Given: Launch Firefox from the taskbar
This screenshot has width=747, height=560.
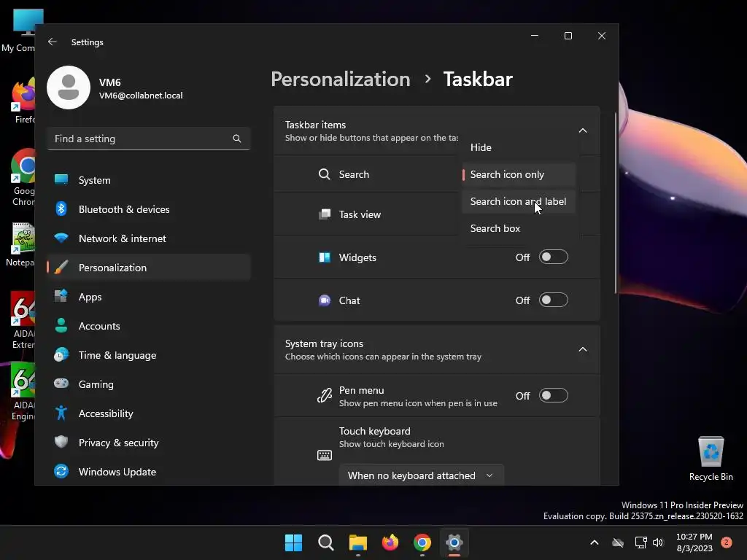Looking at the screenshot, I should pos(390,542).
